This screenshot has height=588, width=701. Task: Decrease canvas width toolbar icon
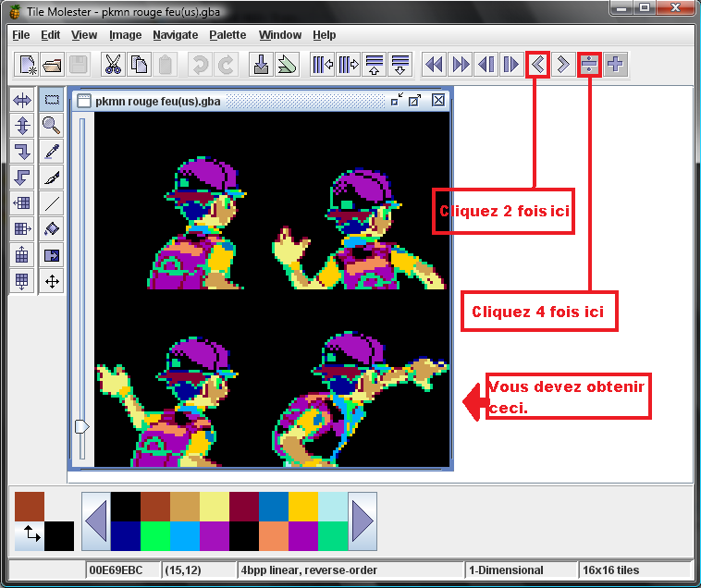click(x=323, y=65)
